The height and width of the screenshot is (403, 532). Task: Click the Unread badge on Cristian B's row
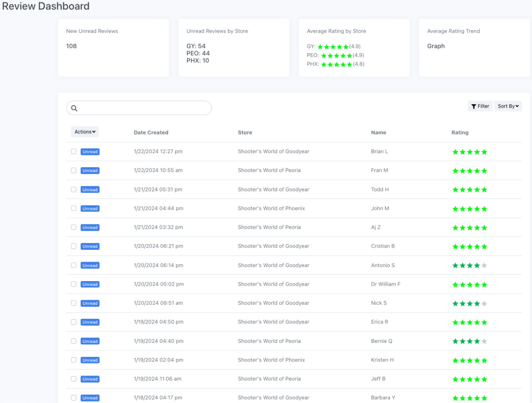[x=90, y=246]
